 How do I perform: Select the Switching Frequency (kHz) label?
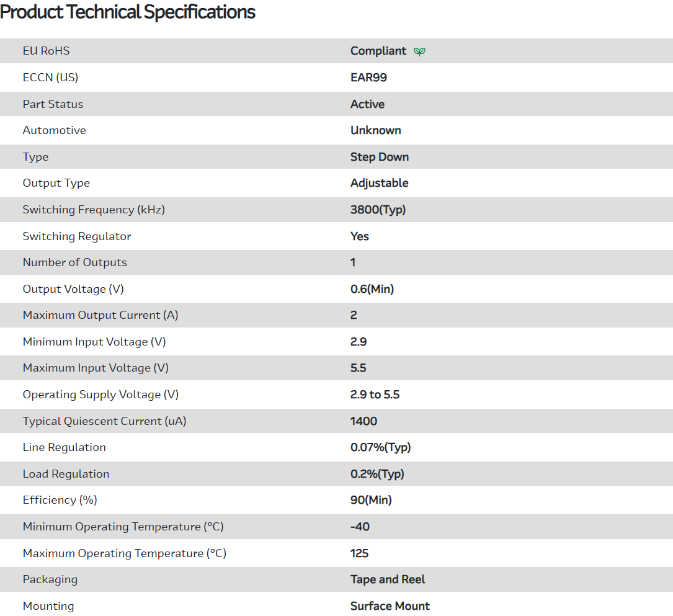pos(94,210)
